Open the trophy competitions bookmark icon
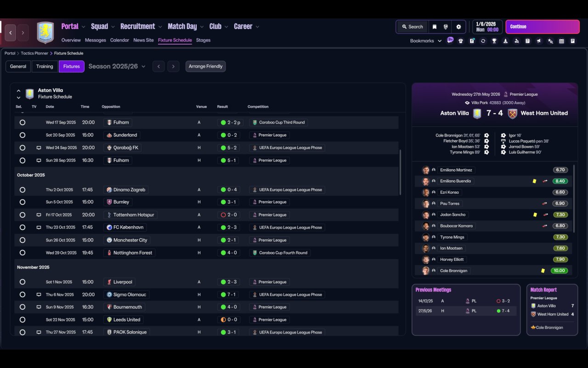Screen dimensions: 588x368 pos(494,41)
